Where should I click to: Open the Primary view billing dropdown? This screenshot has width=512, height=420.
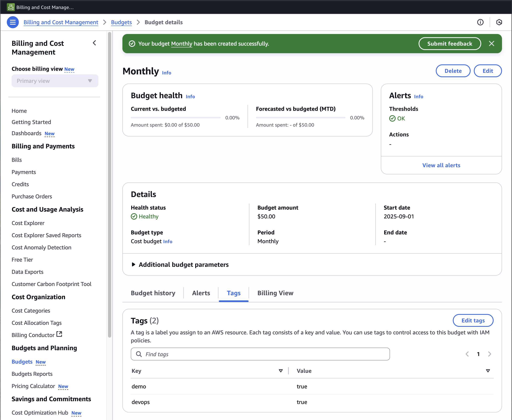[55, 81]
